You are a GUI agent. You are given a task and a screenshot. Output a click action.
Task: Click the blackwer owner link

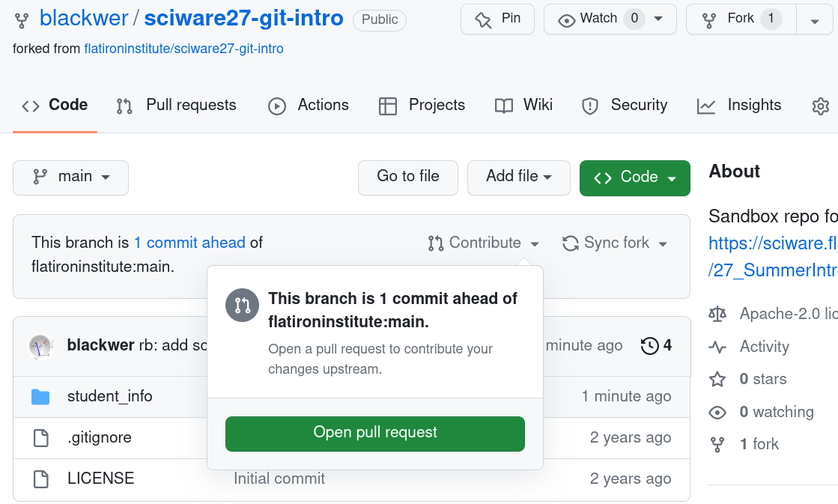click(x=84, y=18)
